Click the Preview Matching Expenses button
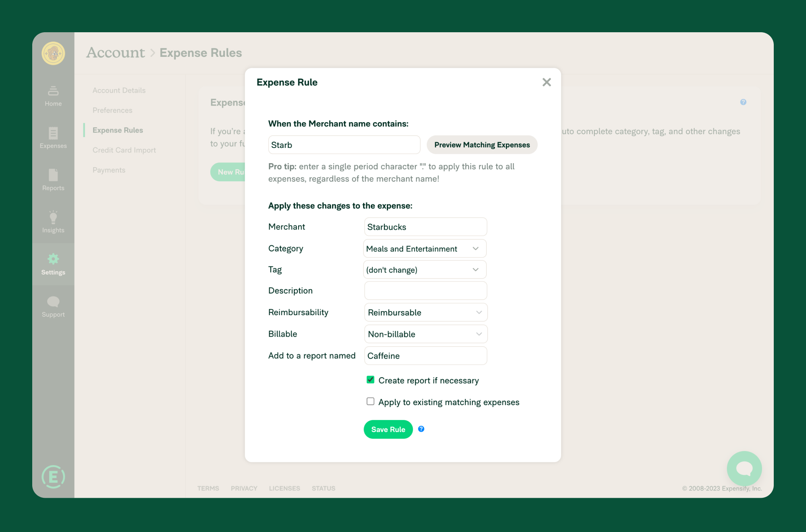806x532 pixels. point(482,144)
